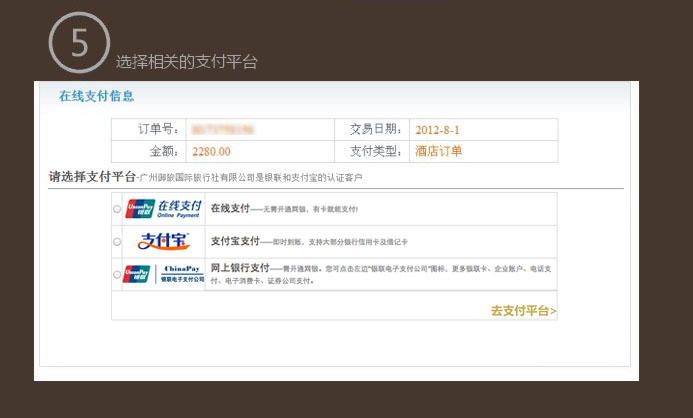Select the UnionPay 在线支付 radio button

point(117,209)
